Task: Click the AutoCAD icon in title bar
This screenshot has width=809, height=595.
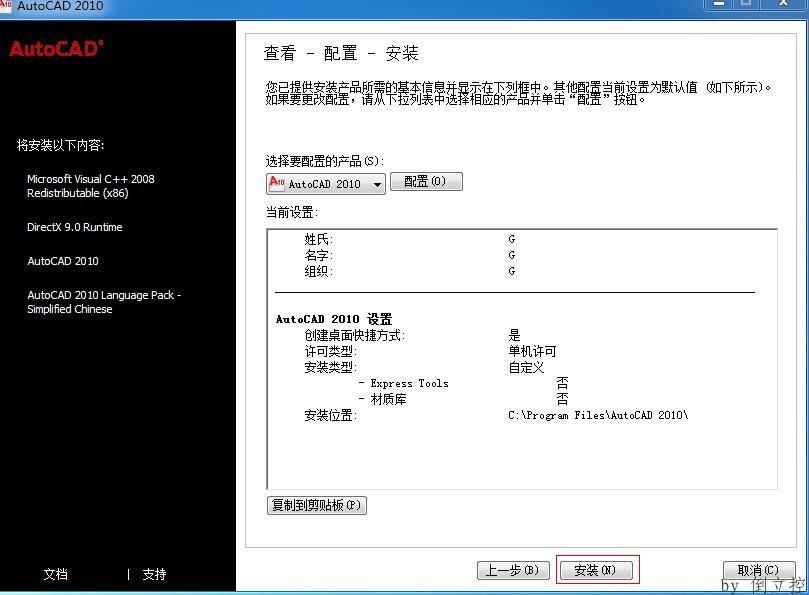Action: click(8, 6)
